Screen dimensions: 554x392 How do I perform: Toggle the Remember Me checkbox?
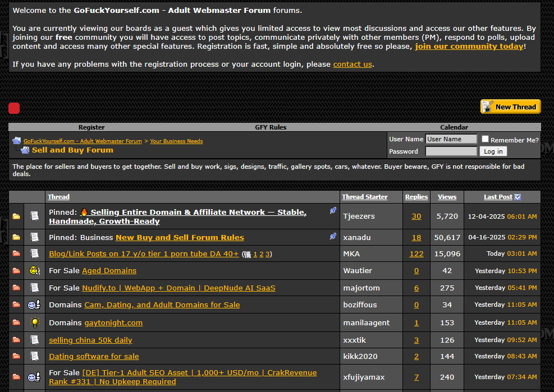click(485, 139)
